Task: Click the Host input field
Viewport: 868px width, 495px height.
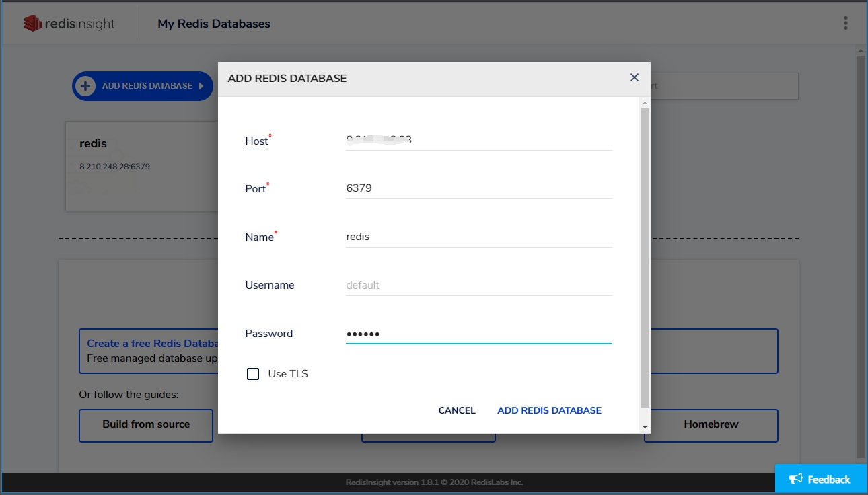Action: [478, 140]
